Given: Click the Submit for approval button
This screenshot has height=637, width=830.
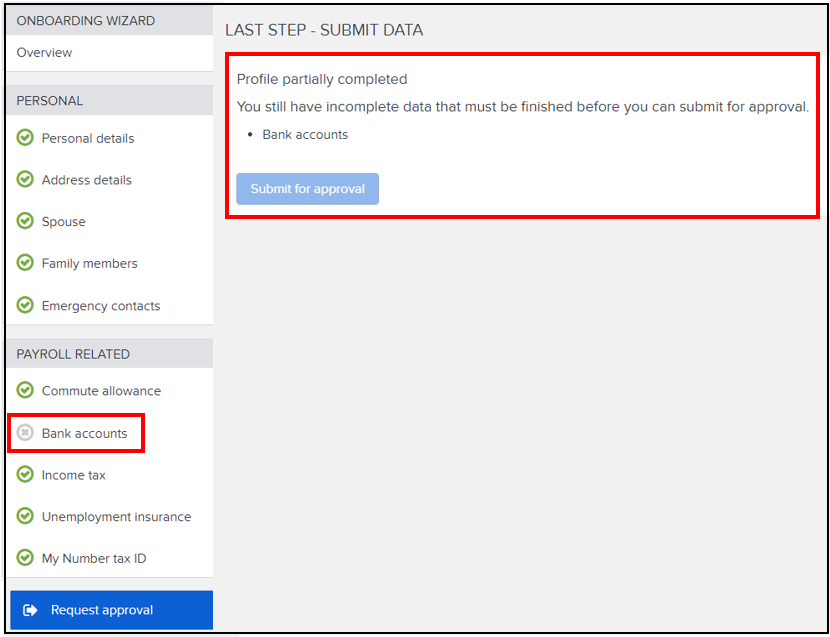Looking at the screenshot, I should pos(307,188).
